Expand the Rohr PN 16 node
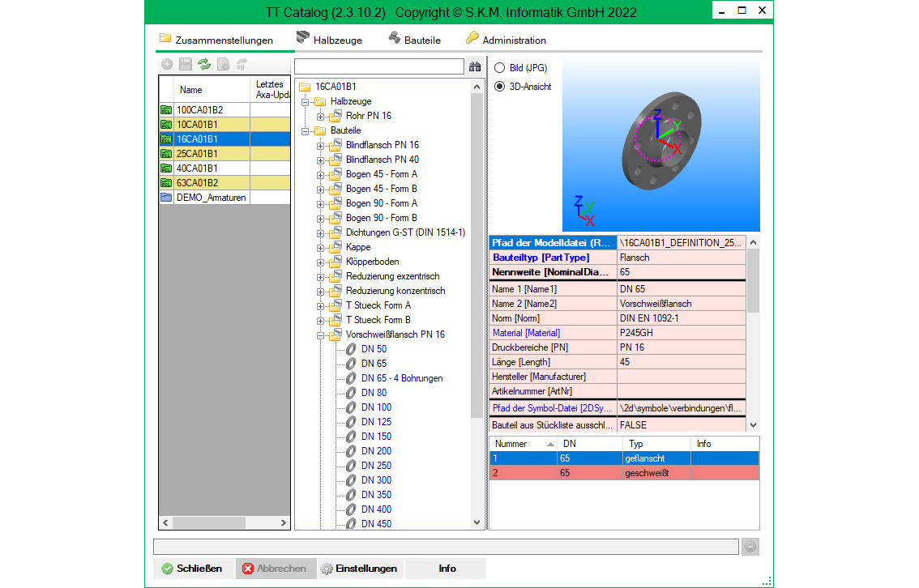 321,117
